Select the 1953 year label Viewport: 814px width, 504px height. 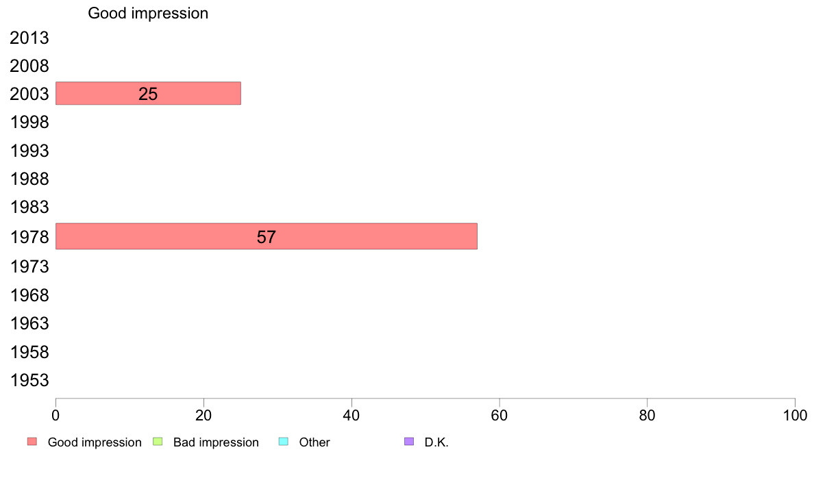[x=29, y=381]
